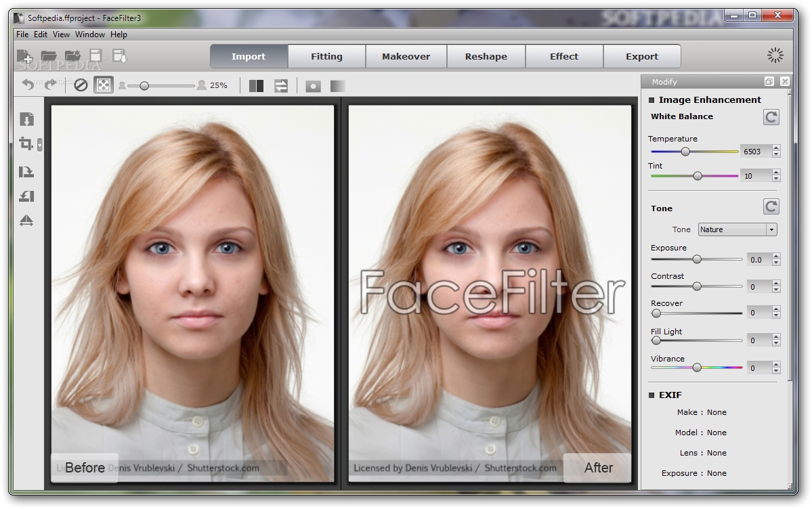
Task: Collapse the EXIF section
Action: tap(651, 395)
